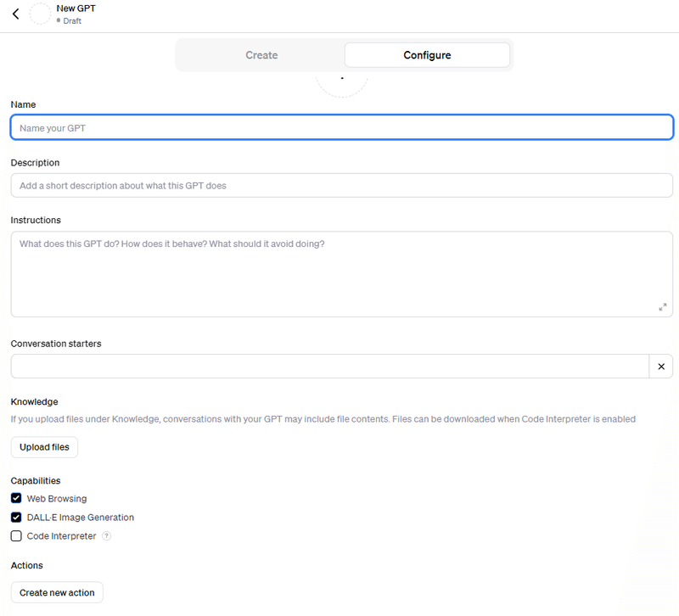
Task: Click the Conversation starters input box
Action: pyautogui.click(x=329, y=367)
